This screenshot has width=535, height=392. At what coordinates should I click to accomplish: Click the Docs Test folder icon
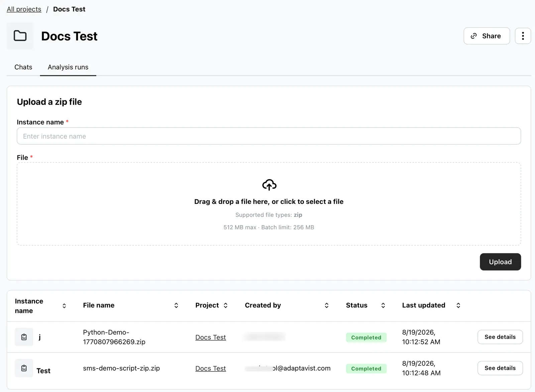coord(20,36)
